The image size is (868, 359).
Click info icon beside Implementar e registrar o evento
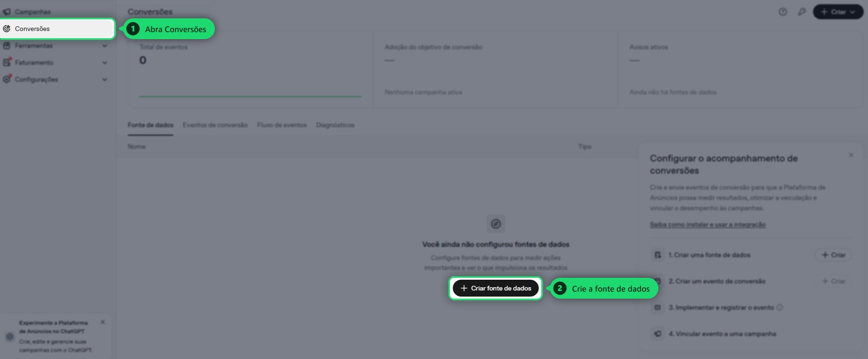[x=780, y=307]
